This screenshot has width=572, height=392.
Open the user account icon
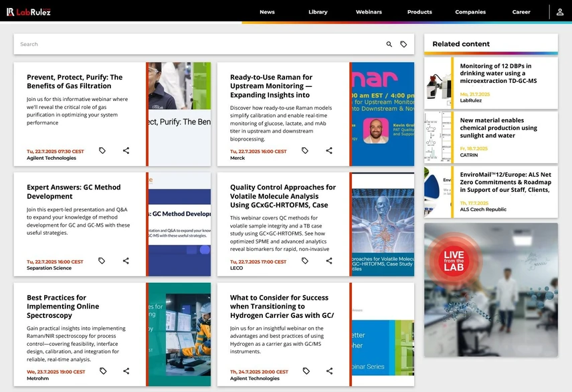pyautogui.click(x=559, y=12)
